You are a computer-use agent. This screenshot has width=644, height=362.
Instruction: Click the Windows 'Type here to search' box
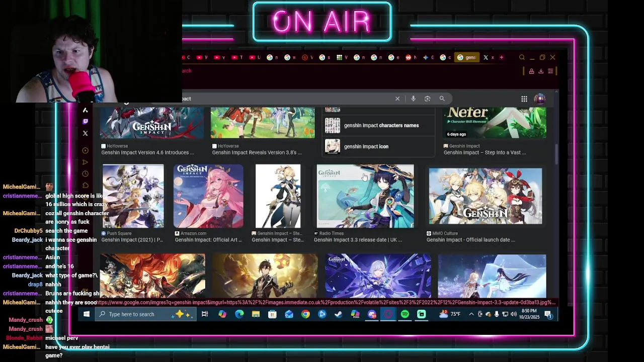[145, 314]
